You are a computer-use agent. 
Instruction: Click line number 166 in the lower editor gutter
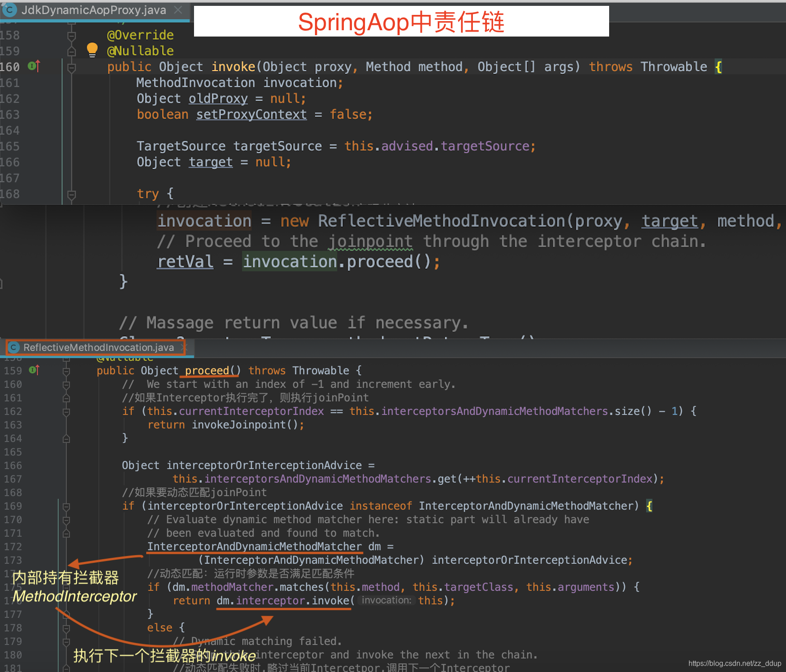point(13,465)
